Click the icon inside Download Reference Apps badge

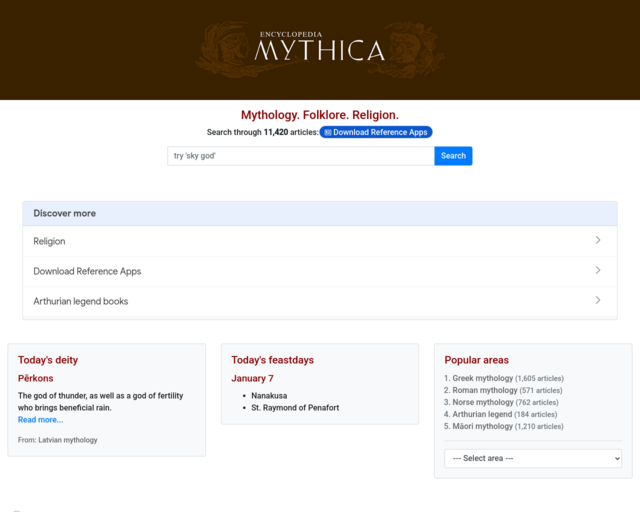point(328,132)
